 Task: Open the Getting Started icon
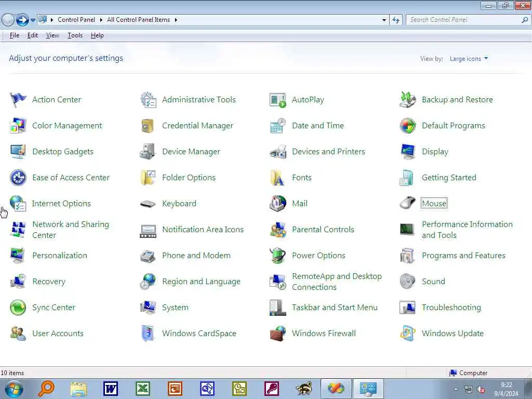coord(406,178)
